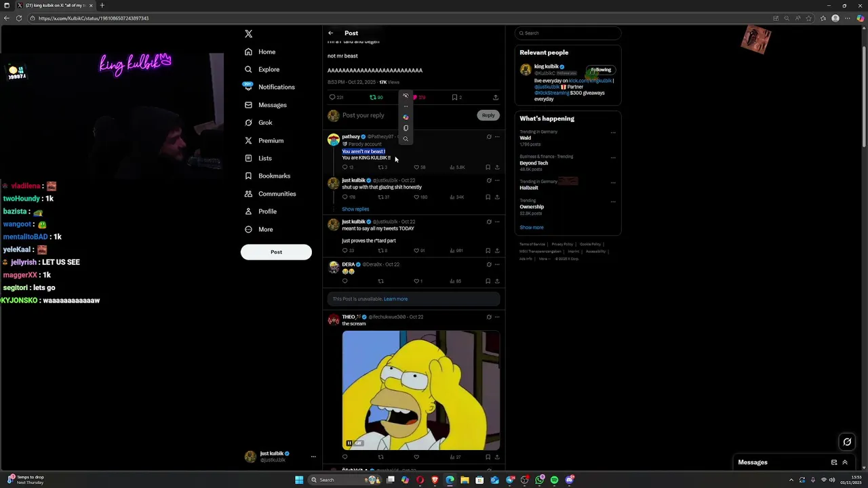The height and width of the screenshot is (488, 868).
Task: Click search icon in selection popup
Action: (x=406, y=139)
